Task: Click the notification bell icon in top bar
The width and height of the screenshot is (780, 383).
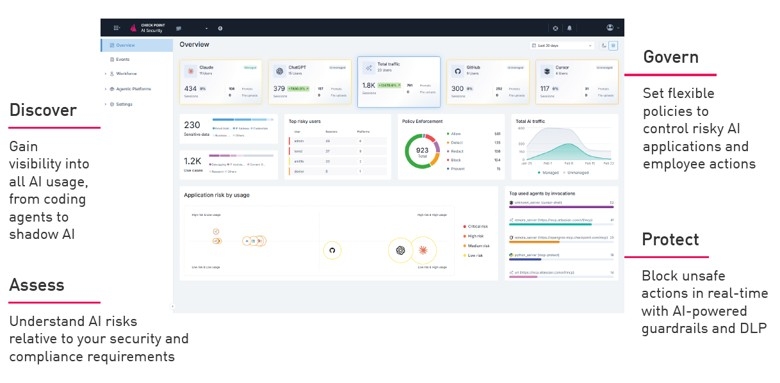Action: click(x=570, y=28)
